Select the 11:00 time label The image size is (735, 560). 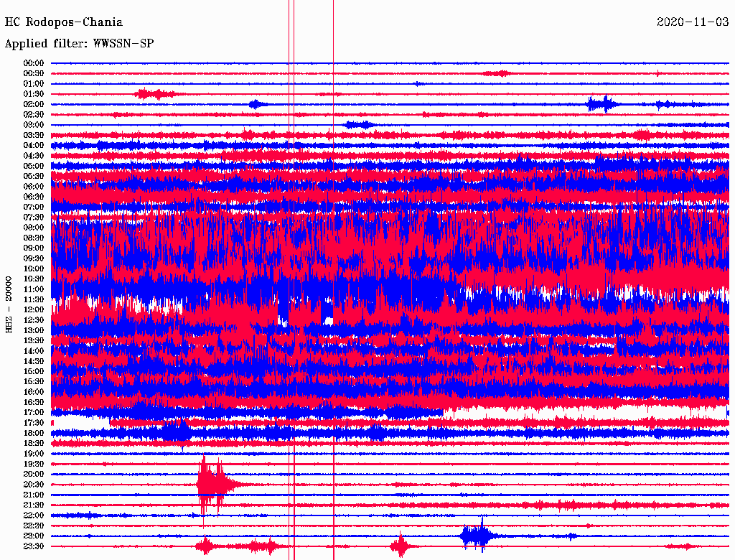[34, 289]
